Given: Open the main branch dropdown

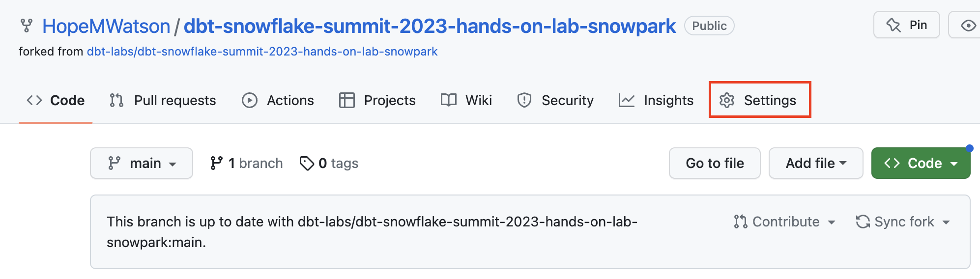Looking at the screenshot, I should (x=142, y=163).
